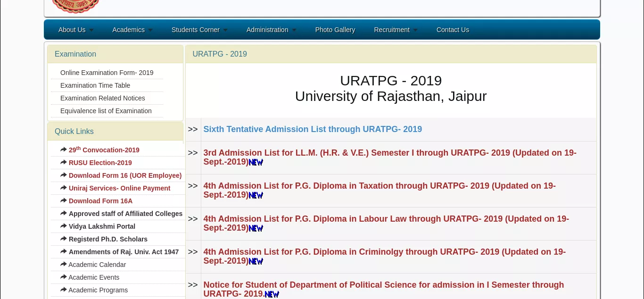Viewport: 644px width, 299px height.
Task: Open the Recruitment menu
Action: (392, 30)
